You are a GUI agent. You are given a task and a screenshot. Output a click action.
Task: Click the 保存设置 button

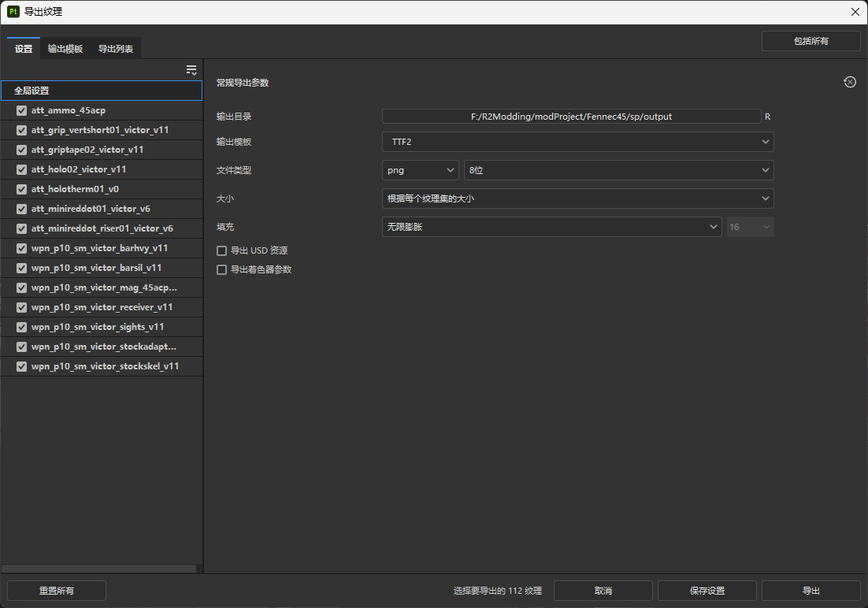pos(707,591)
